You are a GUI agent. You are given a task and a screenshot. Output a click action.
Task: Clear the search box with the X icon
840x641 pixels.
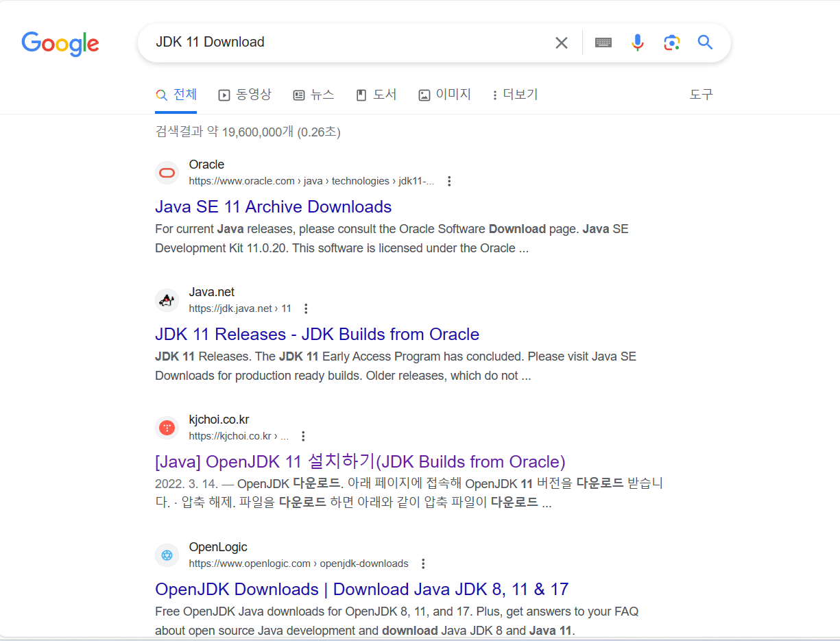click(x=562, y=43)
